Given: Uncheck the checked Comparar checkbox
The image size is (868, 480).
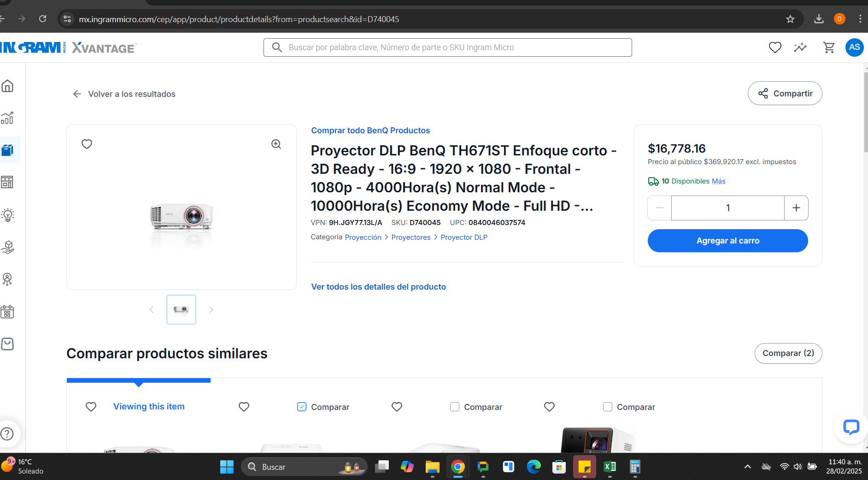Looking at the screenshot, I should click(x=302, y=407).
